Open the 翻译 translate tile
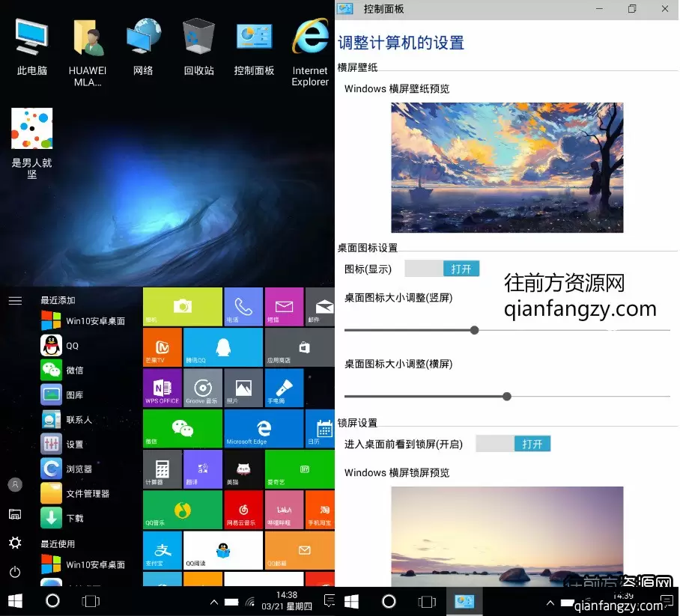680x616 pixels. [x=203, y=469]
